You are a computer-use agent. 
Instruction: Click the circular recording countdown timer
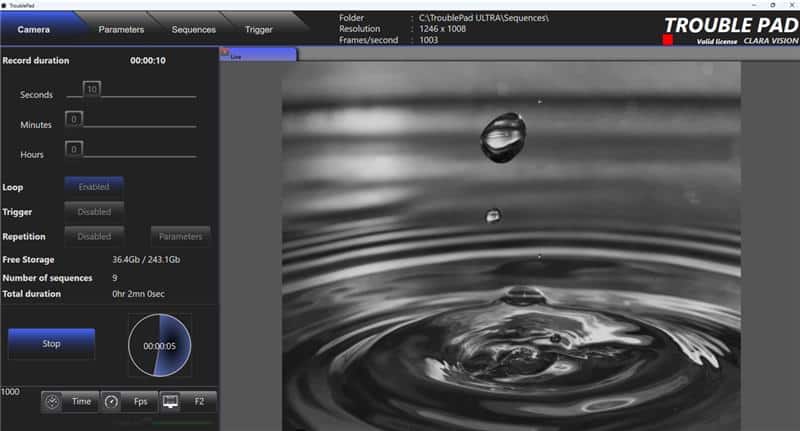pos(160,345)
